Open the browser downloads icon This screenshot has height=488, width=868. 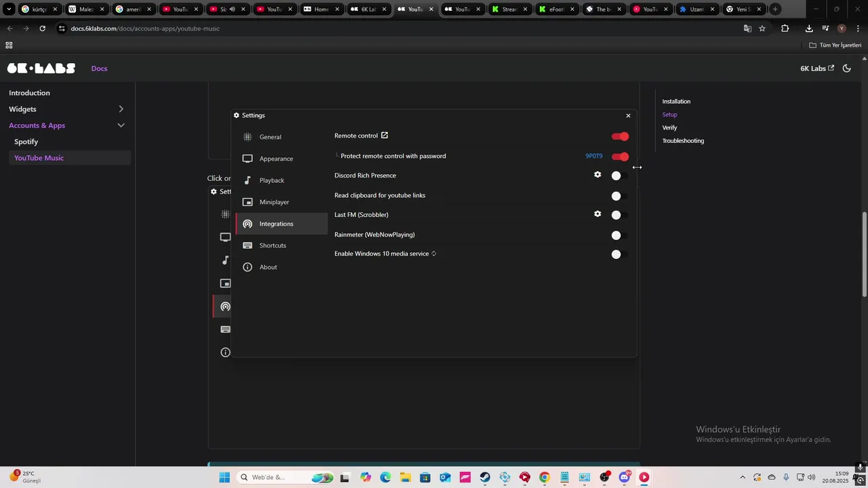pyautogui.click(x=809, y=28)
